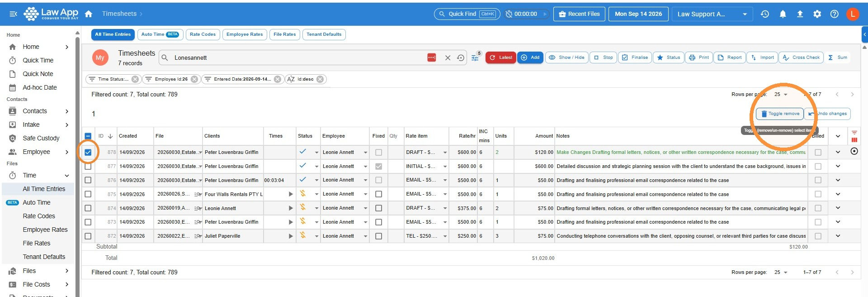This screenshot has width=868, height=297.
Task: Open status dropdown arrow on row 877
Action: pyautogui.click(x=316, y=167)
